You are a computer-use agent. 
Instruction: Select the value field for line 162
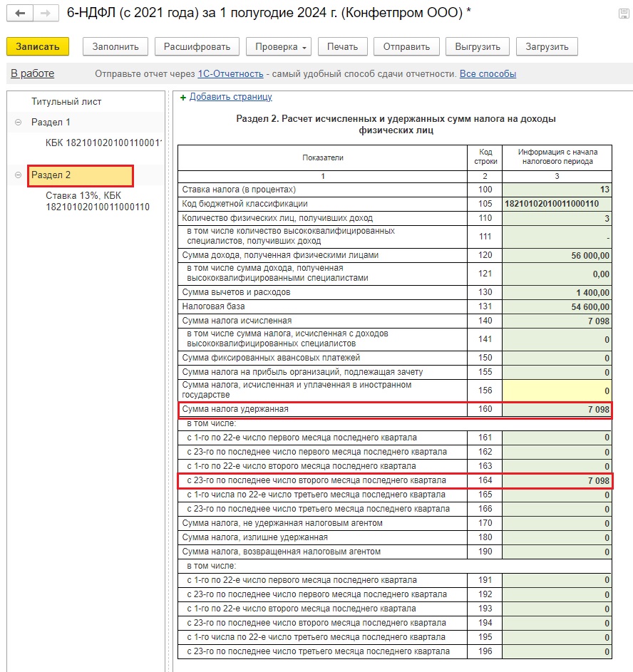click(x=557, y=452)
